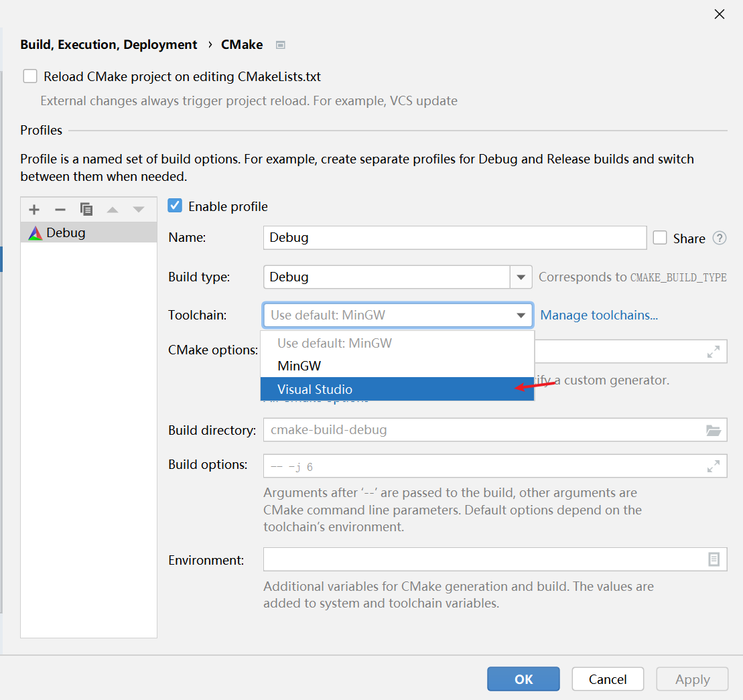Collapse the Toolchain combo box
The image size is (743, 700).
pyautogui.click(x=521, y=316)
